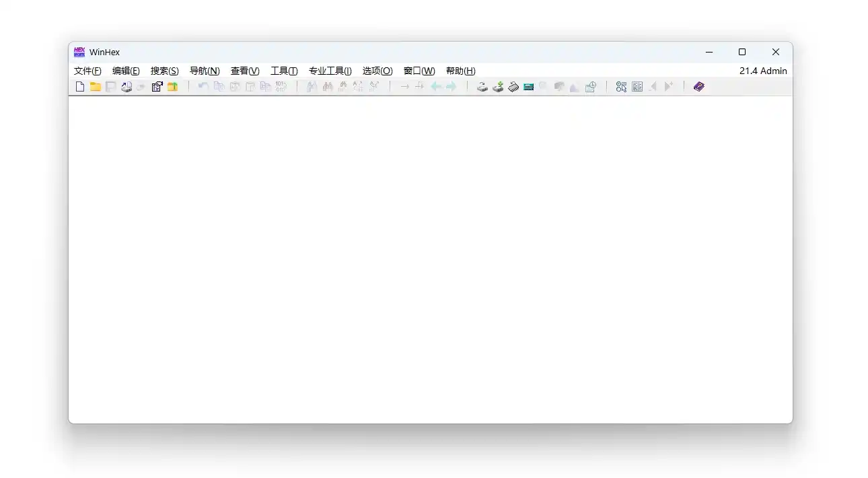Screen dimensions: 868x478
Task: Click the Clone Disk icon with green plus
Action: tap(498, 87)
